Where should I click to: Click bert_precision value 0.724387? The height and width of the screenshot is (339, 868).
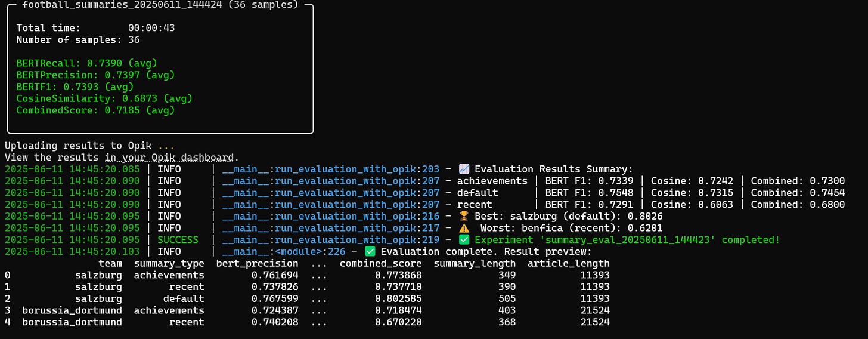275,310
